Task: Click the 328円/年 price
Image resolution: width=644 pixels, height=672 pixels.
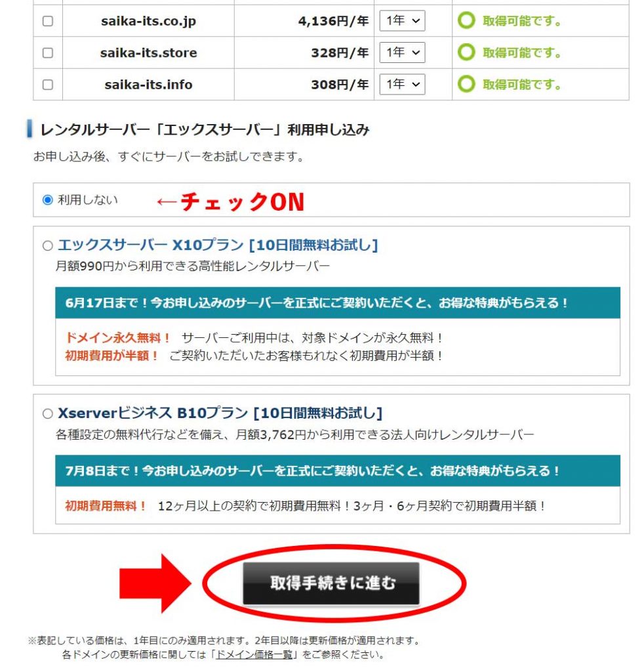Action: (340, 52)
